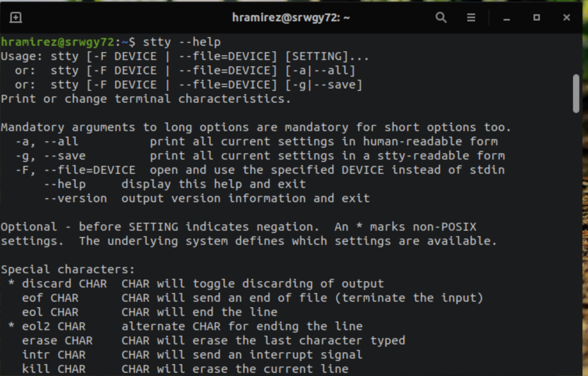Click the search magnifier icon
588x376 pixels.
tap(441, 17)
